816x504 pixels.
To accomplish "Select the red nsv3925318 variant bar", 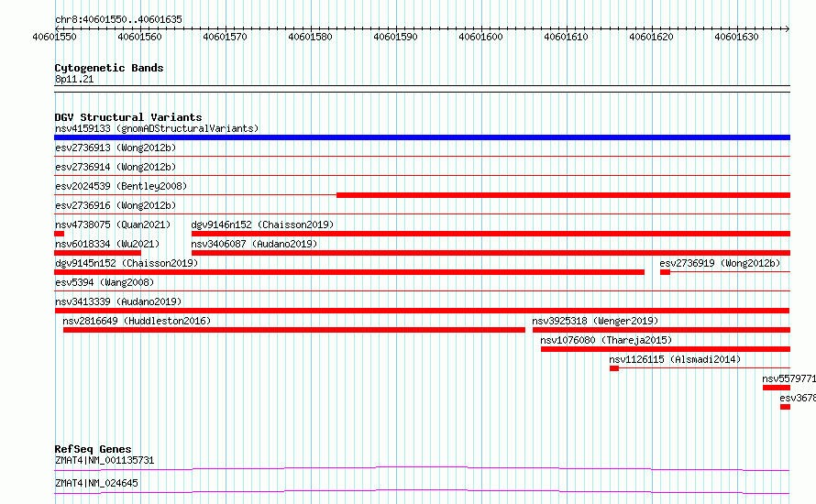I will (x=661, y=330).
